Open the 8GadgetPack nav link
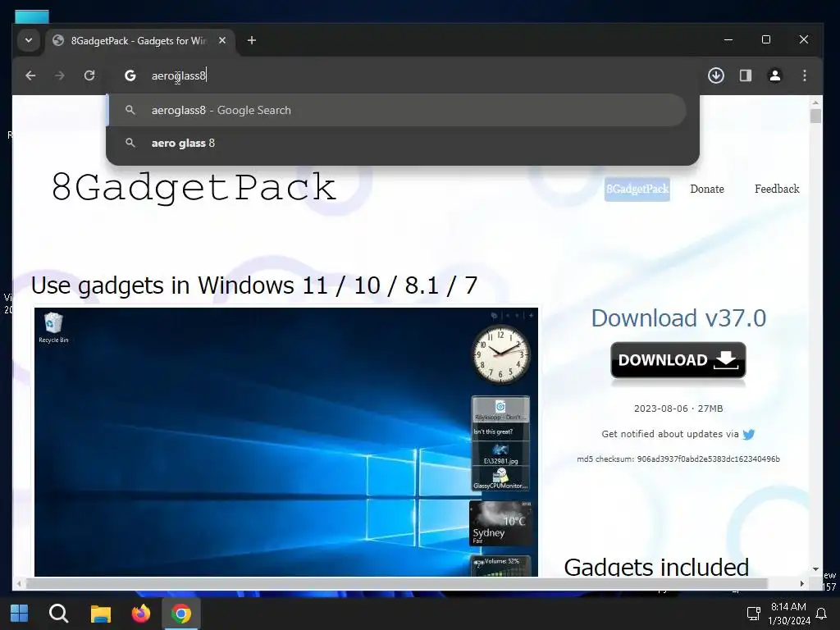Screen dimensions: 840x630 point(637,189)
